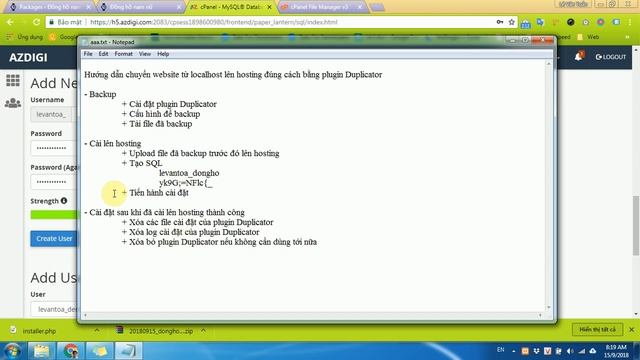Show hidden system tray icons

pyautogui.click(x=513, y=351)
